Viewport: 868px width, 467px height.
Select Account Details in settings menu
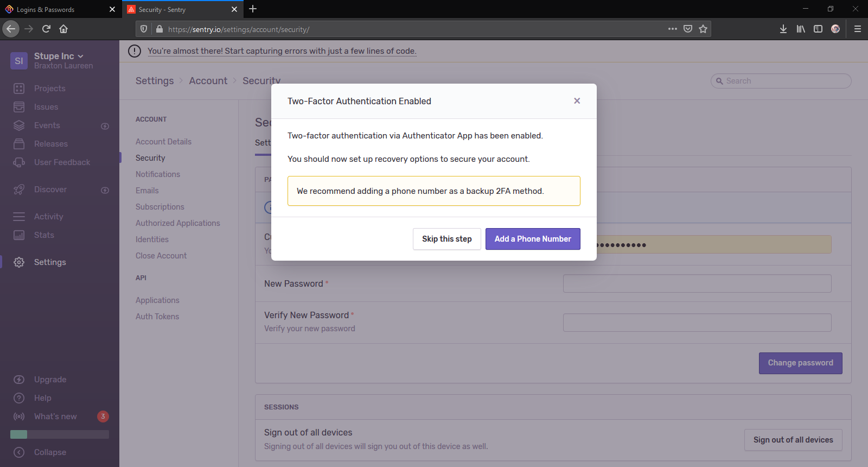[x=163, y=142]
